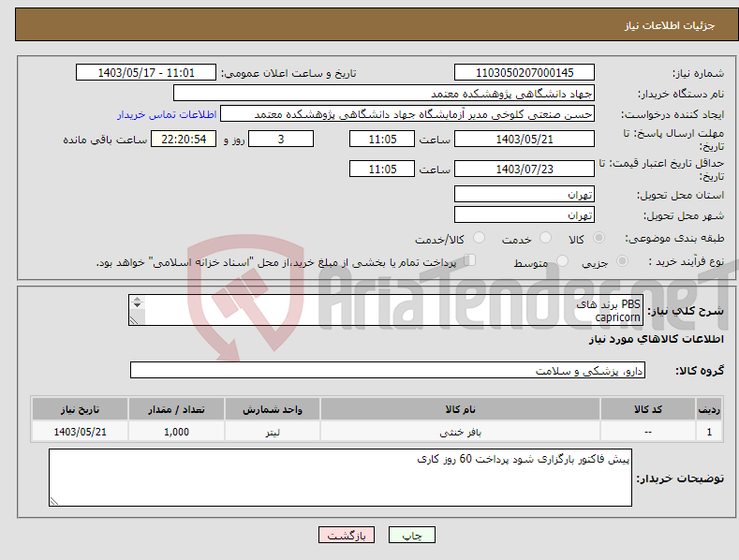The height and width of the screenshot is (560, 739).
Task: Click the quantity cell 1,000
Action: [x=176, y=432]
